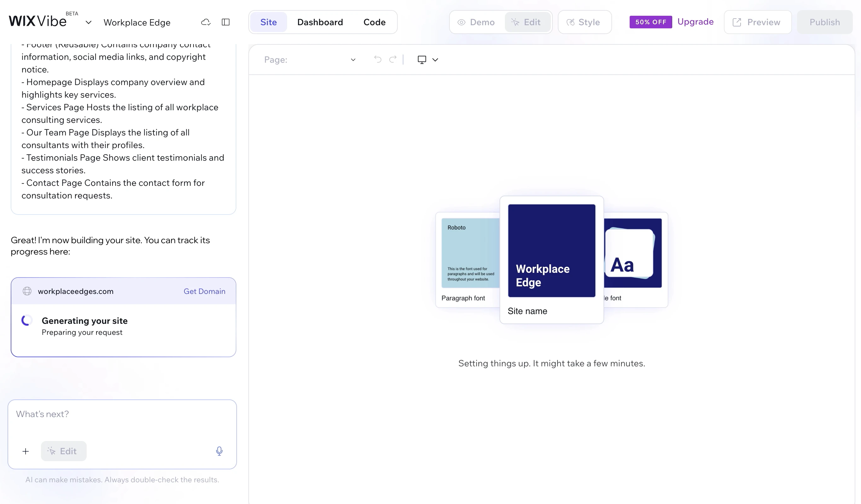Image resolution: width=861 pixels, height=504 pixels.
Task: Open the Style panel
Action: point(584,22)
